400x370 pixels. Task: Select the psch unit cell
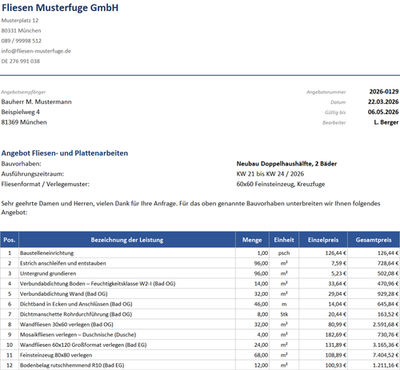click(x=284, y=253)
